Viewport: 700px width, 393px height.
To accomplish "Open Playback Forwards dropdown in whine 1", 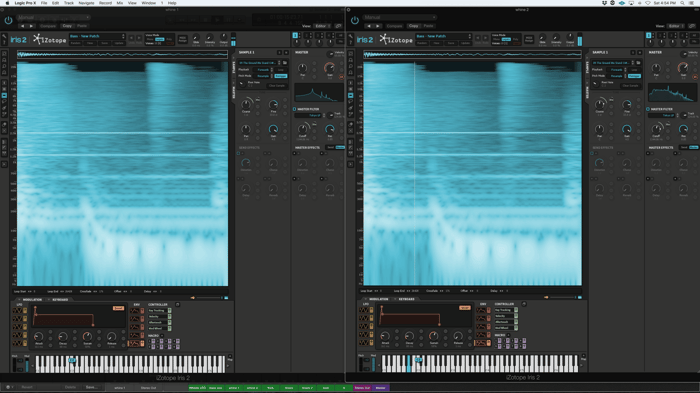I will tap(264, 70).
